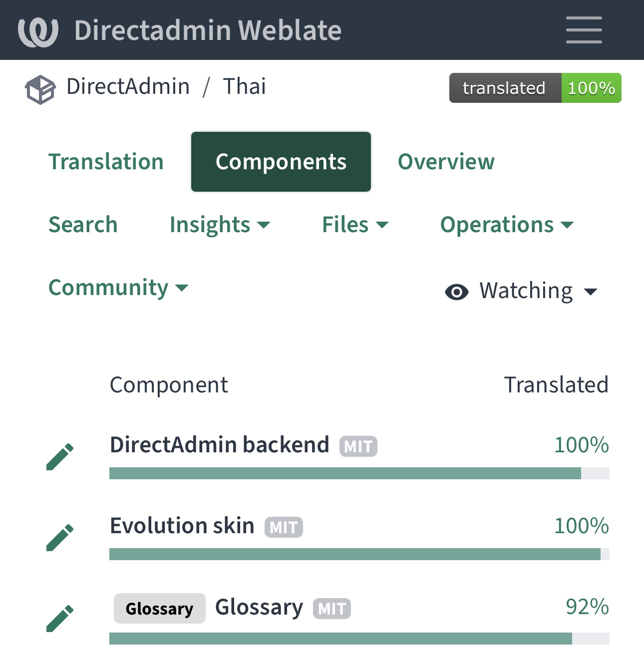
Task: Open the Search tab
Action: tap(83, 225)
